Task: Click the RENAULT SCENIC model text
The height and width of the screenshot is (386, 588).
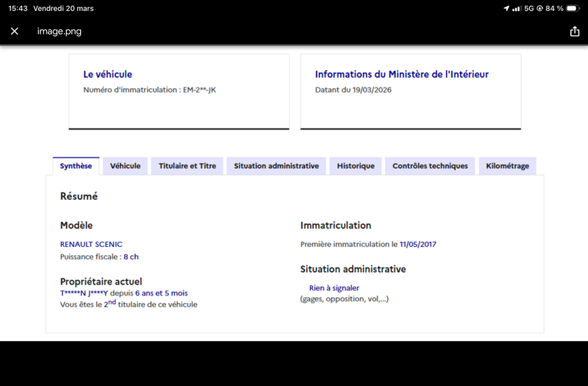Action: coord(91,244)
